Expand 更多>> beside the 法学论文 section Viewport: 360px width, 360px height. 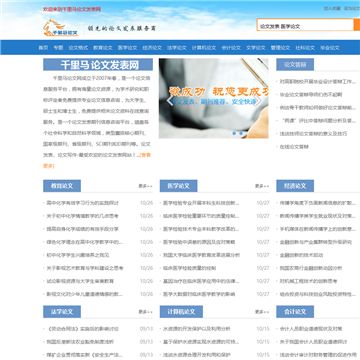pos(146,312)
